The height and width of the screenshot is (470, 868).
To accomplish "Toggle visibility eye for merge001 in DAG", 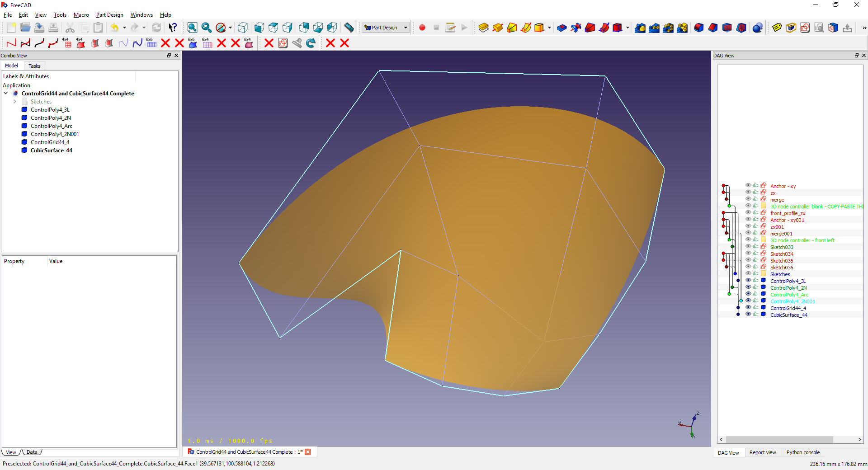I will tap(748, 233).
